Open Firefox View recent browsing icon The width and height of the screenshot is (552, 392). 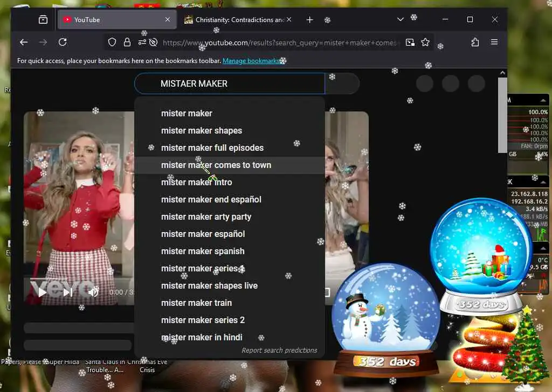click(43, 20)
